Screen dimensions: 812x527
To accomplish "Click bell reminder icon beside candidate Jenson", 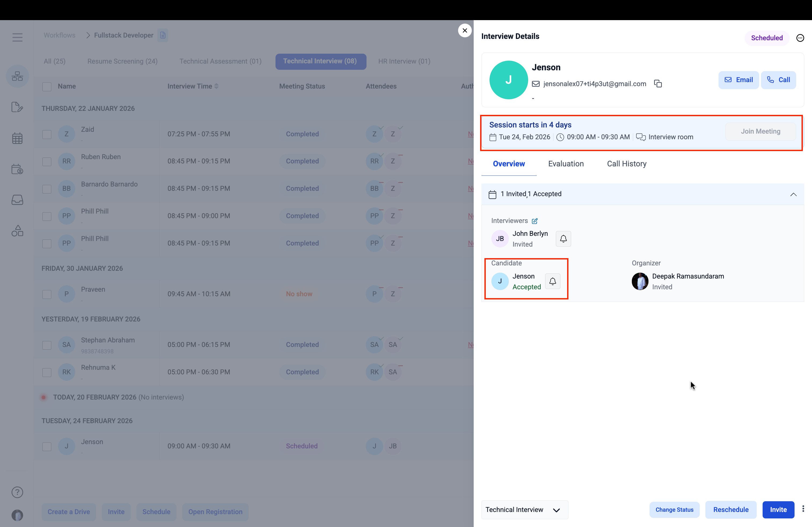I will 552,281.
